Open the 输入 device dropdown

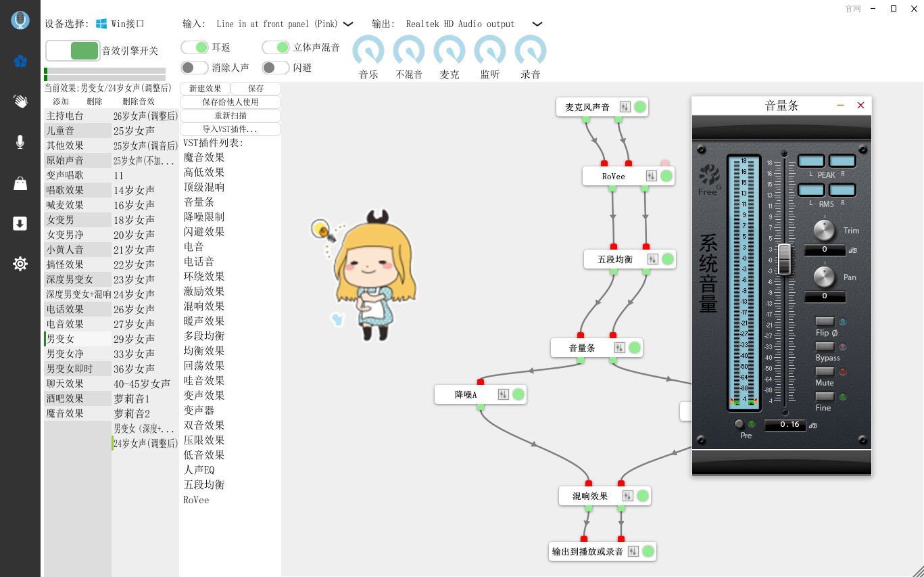point(348,24)
